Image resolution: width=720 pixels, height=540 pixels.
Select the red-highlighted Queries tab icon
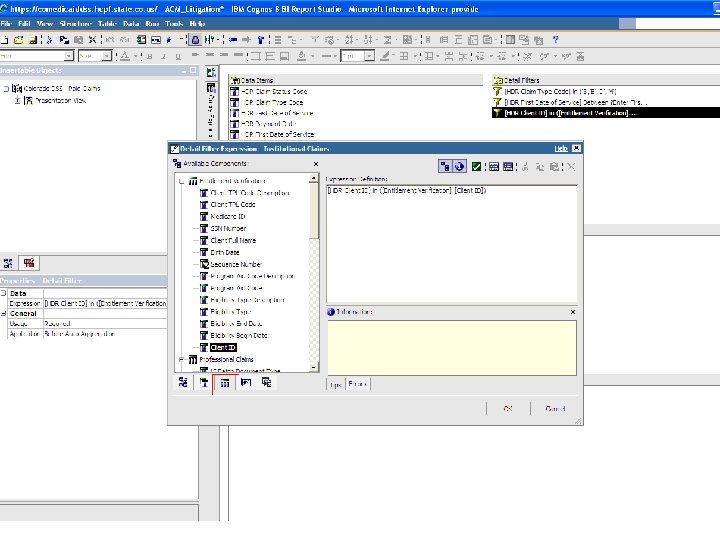(225, 383)
